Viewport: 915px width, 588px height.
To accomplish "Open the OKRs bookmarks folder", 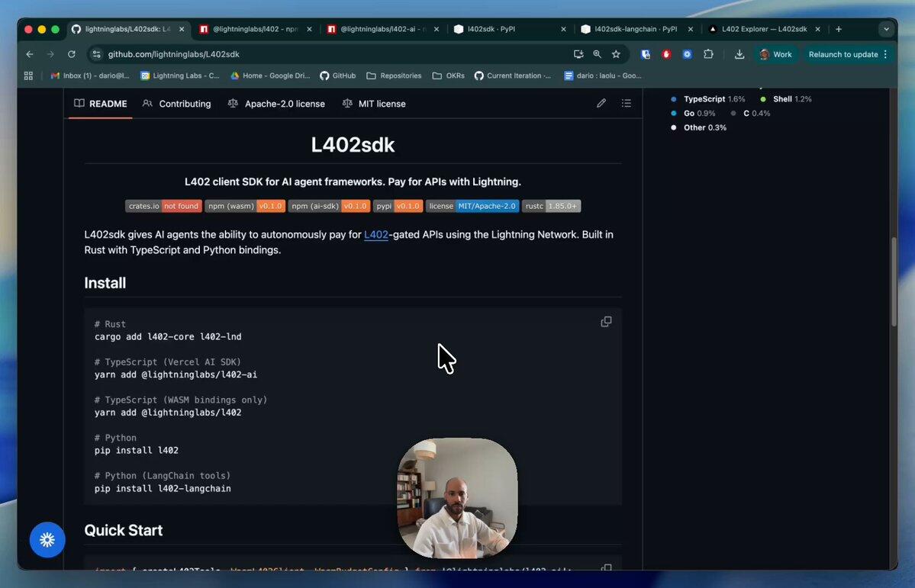I will tap(450, 76).
